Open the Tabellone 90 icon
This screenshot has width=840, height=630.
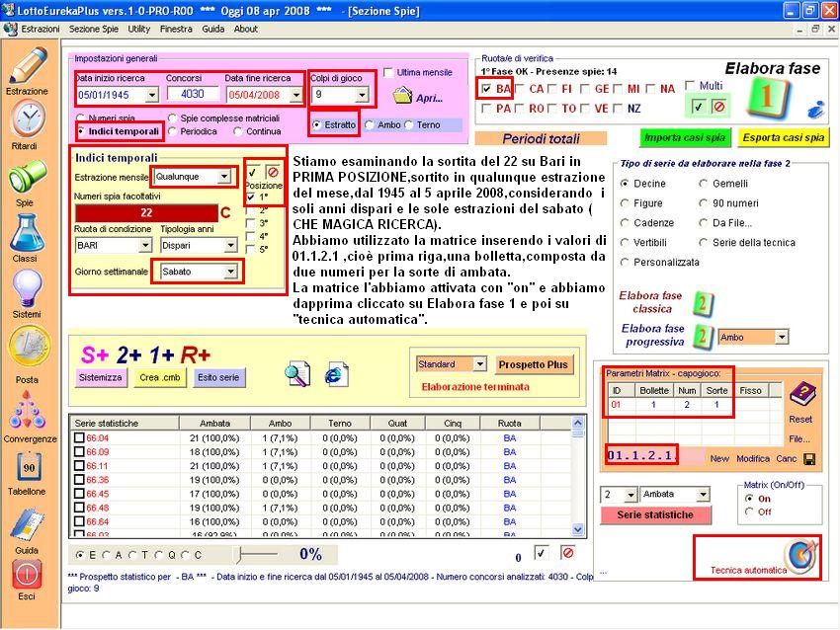28,467
